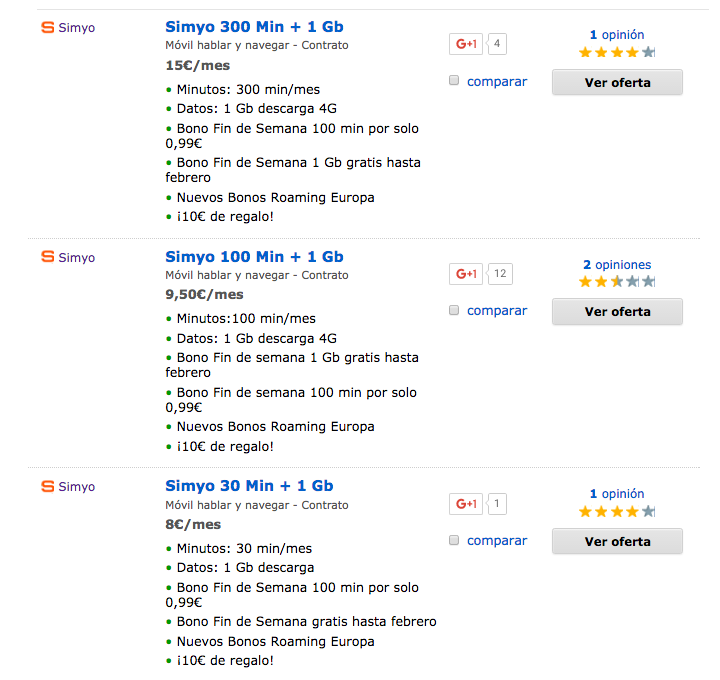The width and height of the screenshot is (720, 680).
Task: Open the 2 opiniones reviews link
Action: [x=617, y=265]
